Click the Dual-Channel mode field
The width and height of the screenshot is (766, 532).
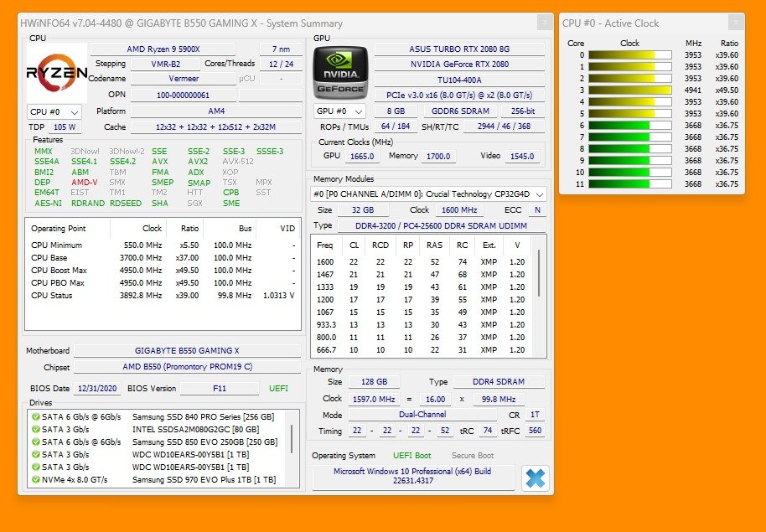(422, 414)
